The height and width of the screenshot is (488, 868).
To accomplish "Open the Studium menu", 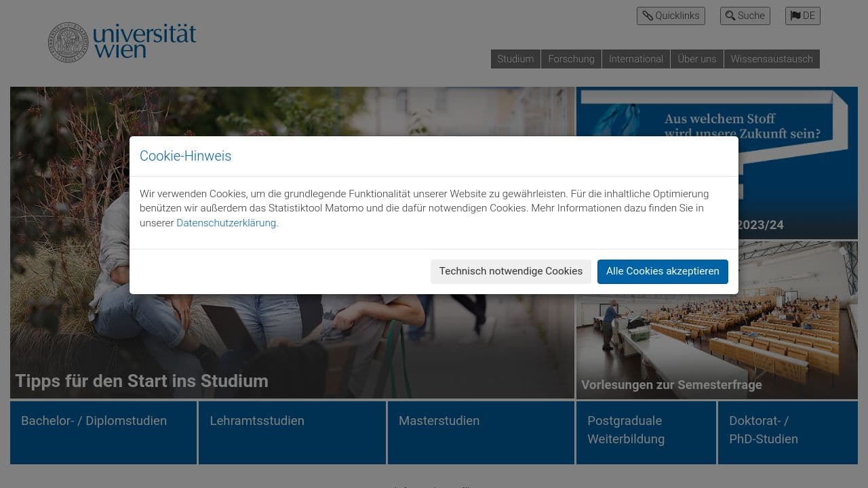I will 515,59.
